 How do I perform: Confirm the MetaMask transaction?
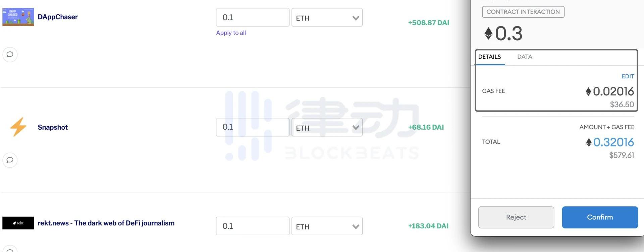[600, 217]
